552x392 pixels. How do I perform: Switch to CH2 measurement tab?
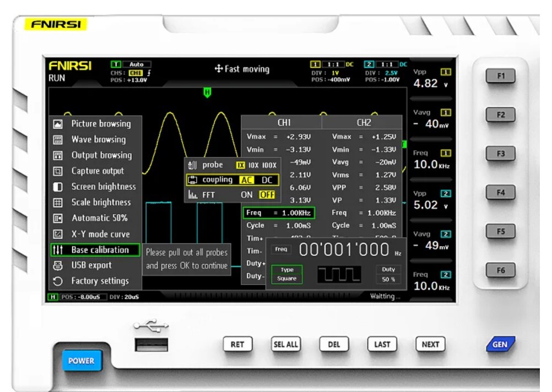(x=362, y=122)
